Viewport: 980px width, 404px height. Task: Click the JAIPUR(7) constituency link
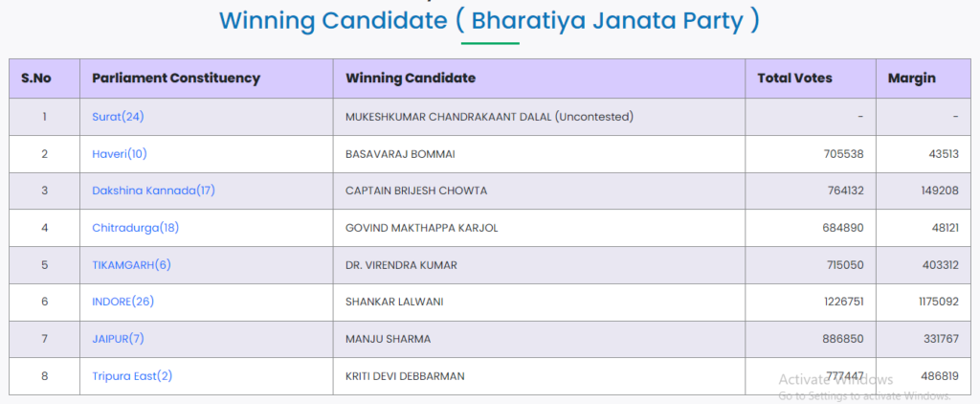pos(118,338)
